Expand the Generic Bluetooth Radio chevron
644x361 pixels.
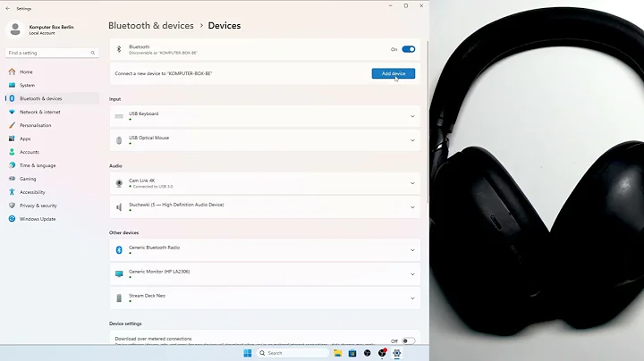pyautogui.click(x=412, y=250)
